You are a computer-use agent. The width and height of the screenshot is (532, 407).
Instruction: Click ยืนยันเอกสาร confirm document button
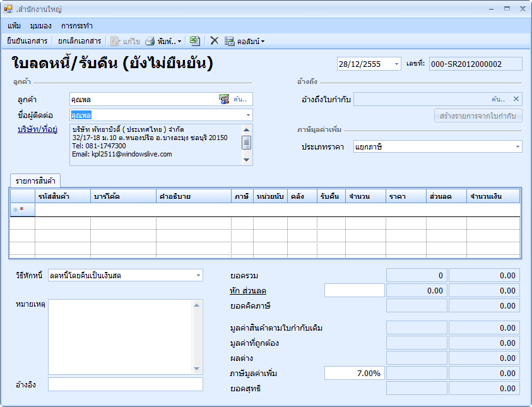point(27,41)
